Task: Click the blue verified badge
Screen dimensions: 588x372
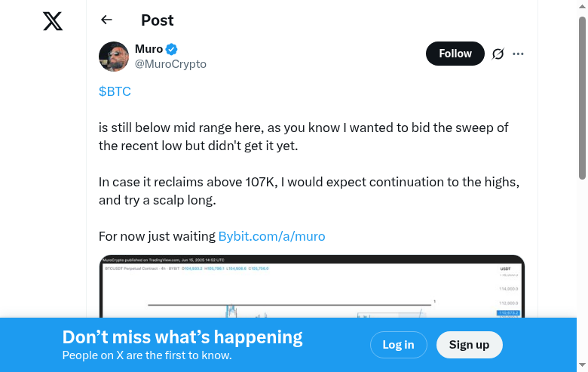Action: [172, 50]
